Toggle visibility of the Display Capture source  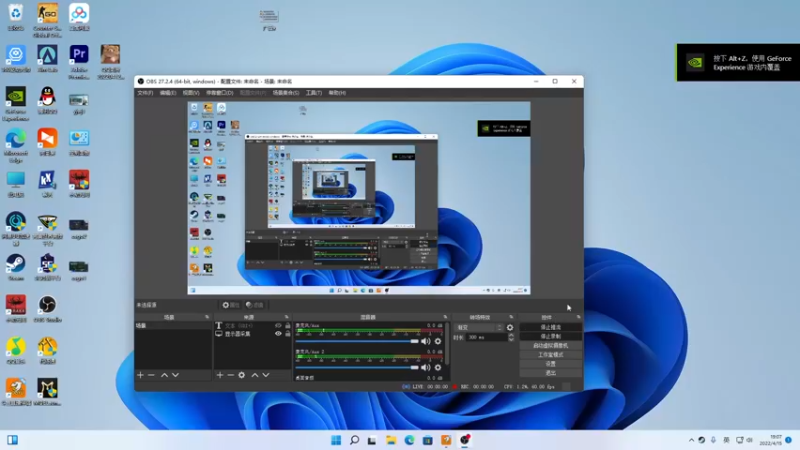[278, 334]
